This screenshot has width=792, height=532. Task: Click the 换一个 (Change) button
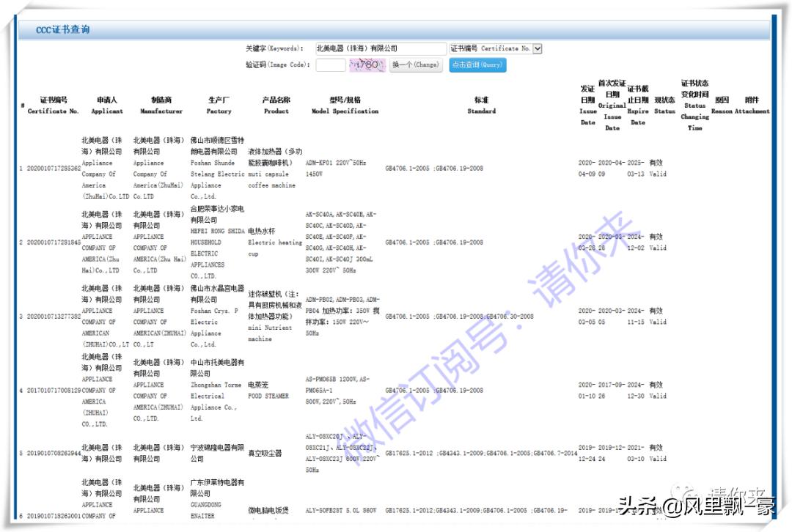416,64
